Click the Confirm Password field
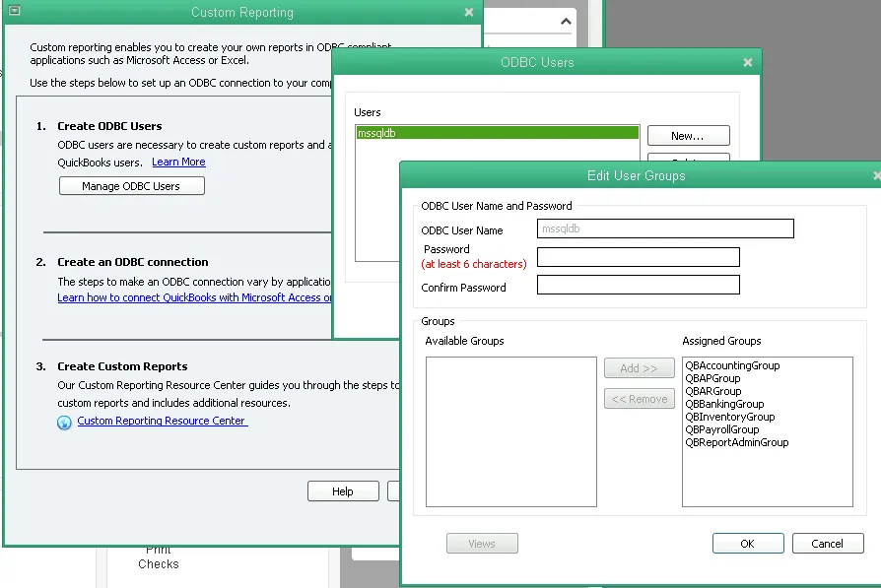The height and width of the screenshot is (588, 881). [x=639, y=285]
